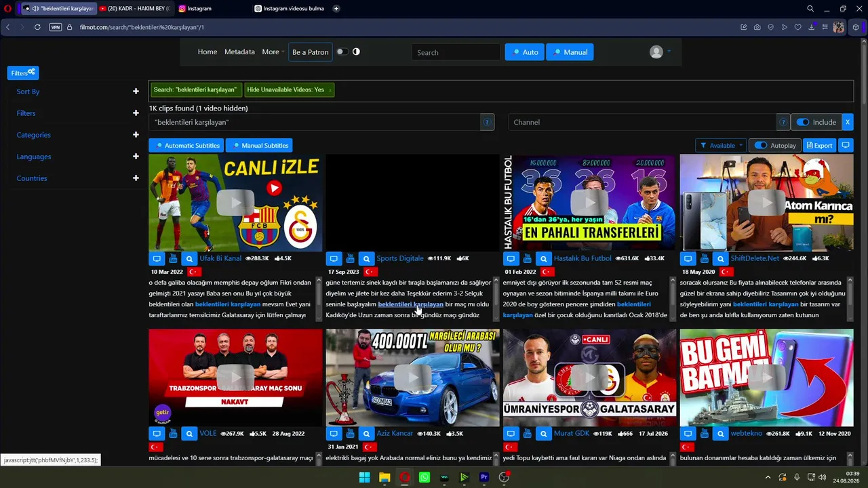Open the Ufak Bi Kanal channel link
The height and width of the screenshot is (488, 868).
coord(220,258)
